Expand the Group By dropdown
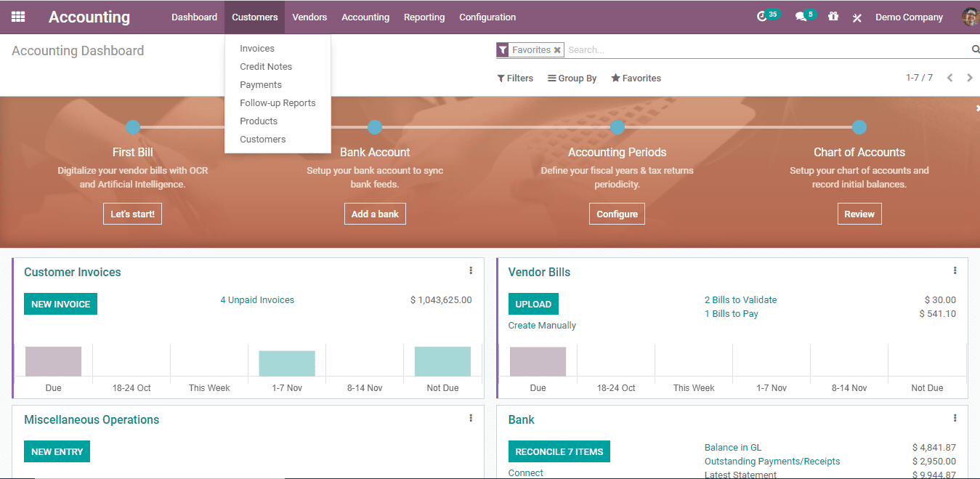Screen dimensions: 980x479 coord(572,79)
